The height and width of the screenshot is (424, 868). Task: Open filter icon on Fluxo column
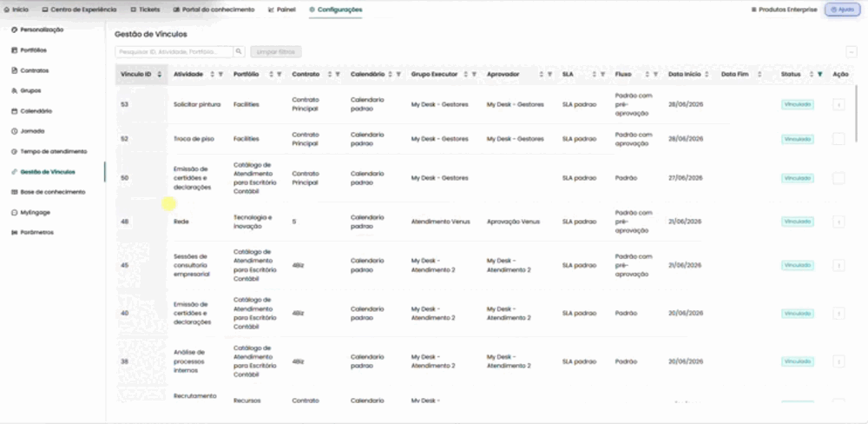[655, 74]
